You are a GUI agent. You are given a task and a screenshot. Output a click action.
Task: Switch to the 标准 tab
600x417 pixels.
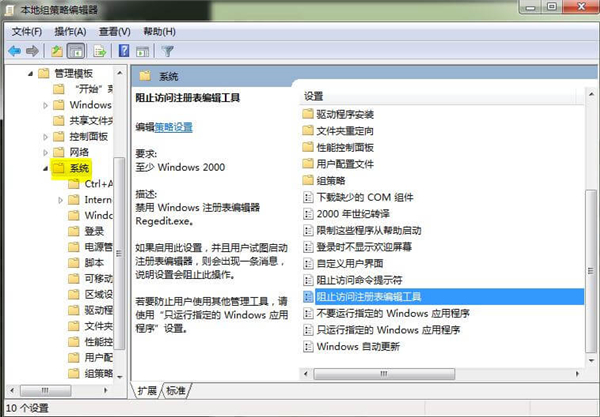pyautogui.click(x=177, y=389)
